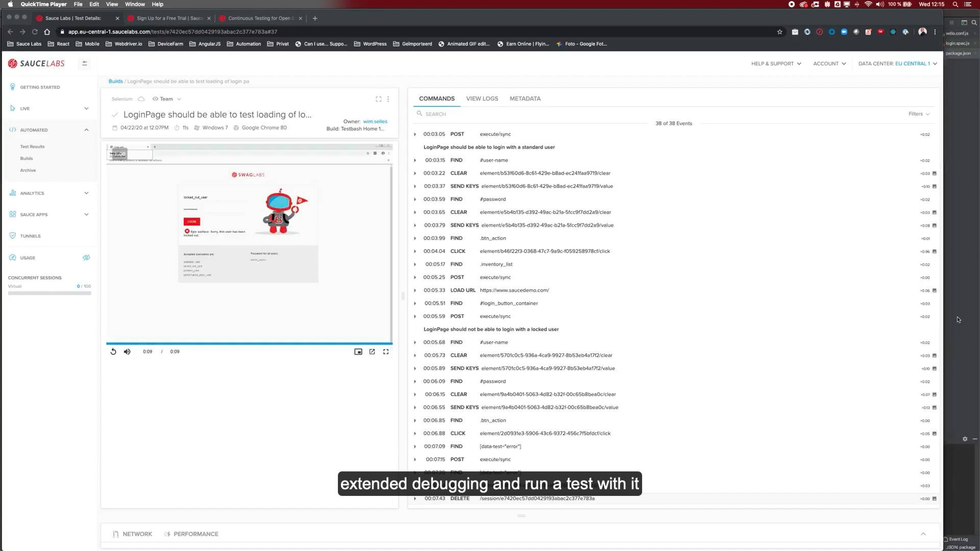Open video in a new window

(x=372, y=351)
